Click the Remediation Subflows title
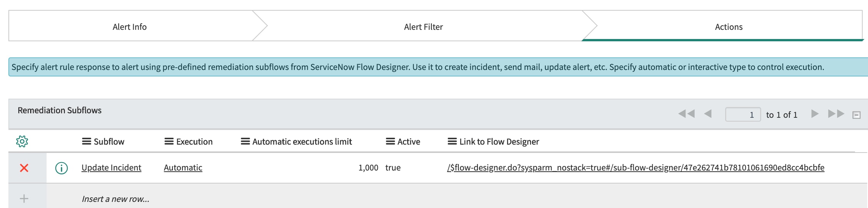This screenshot has width=868, height=208. (60, 110)
